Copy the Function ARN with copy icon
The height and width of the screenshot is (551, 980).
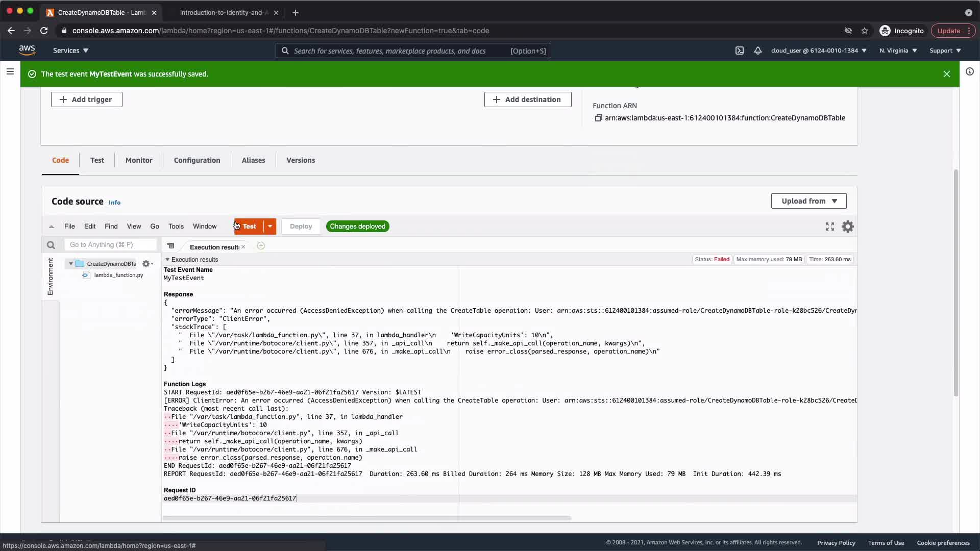pyautogui.click(x=598, y=118)
